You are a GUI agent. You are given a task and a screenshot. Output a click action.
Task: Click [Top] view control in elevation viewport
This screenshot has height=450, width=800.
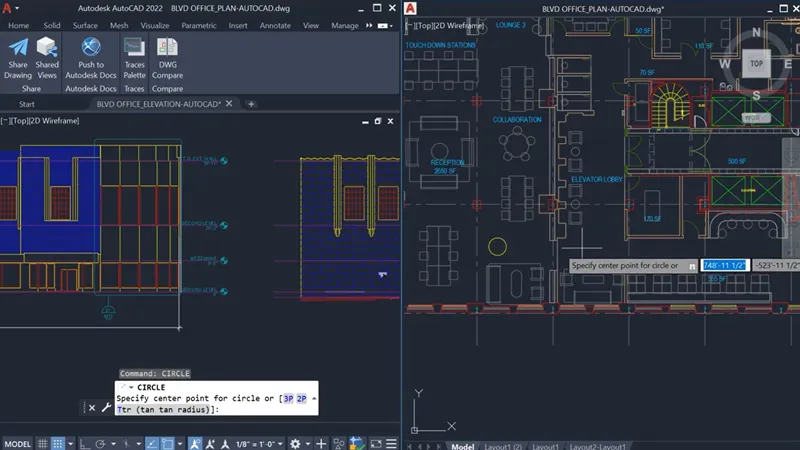pyautogui.click(x=16, y=121)
